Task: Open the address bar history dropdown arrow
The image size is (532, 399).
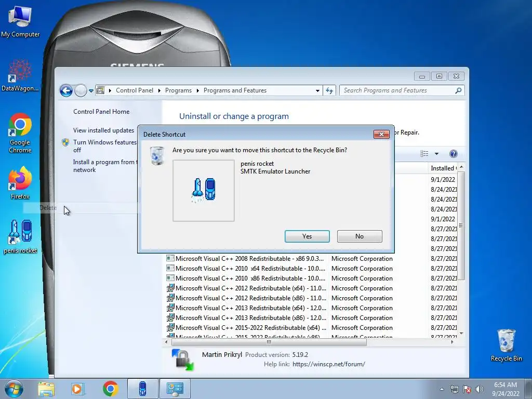Action: 317,90
